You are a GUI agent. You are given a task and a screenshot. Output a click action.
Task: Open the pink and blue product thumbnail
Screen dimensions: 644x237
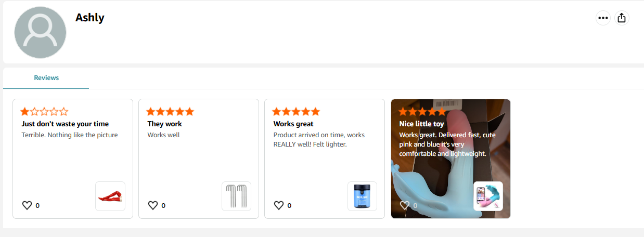click(x=488, y=196)
